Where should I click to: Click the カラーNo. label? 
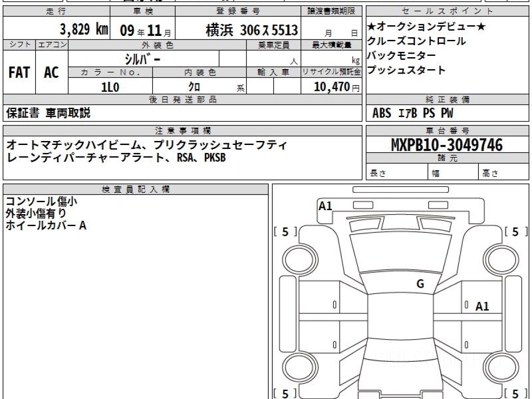110,72
